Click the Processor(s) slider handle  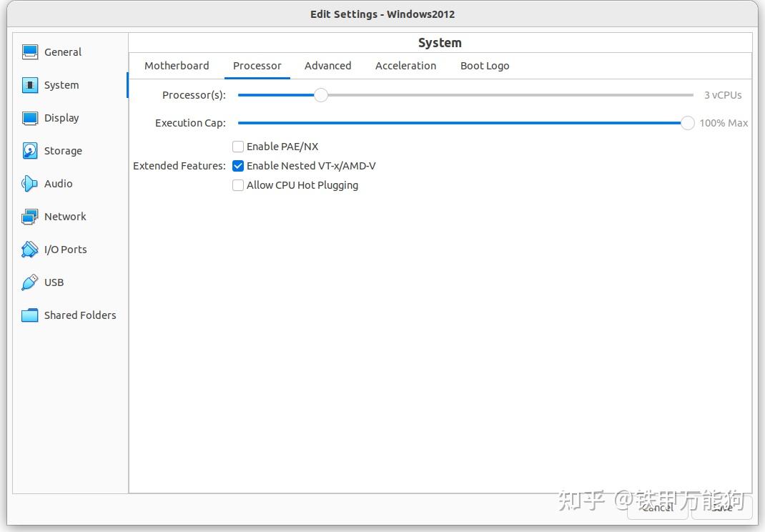[320, 95]
